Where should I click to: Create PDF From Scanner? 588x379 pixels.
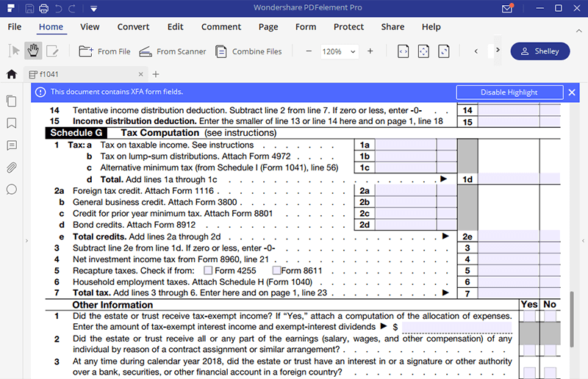point(173,51)
